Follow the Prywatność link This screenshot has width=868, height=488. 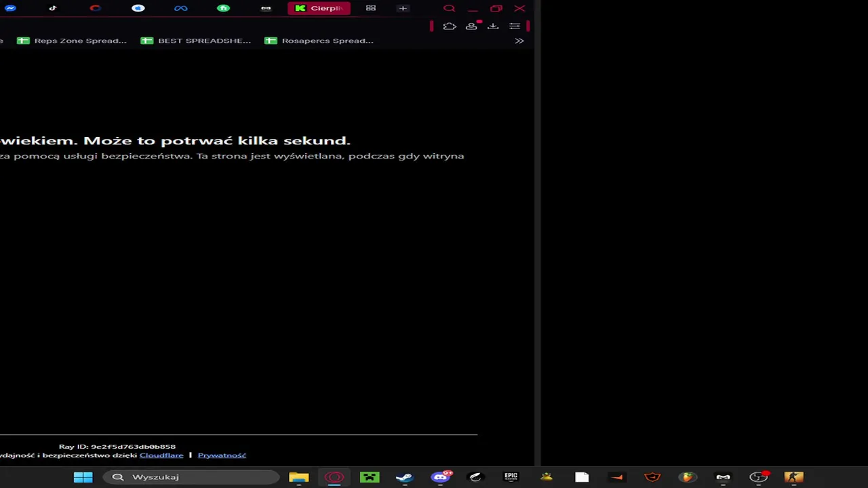222,455
